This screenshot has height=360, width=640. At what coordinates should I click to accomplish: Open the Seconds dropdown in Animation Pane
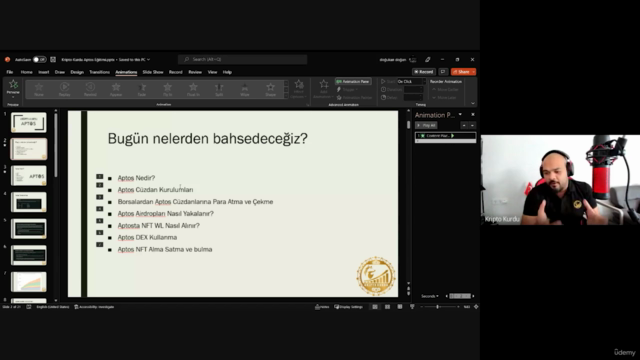430,296
